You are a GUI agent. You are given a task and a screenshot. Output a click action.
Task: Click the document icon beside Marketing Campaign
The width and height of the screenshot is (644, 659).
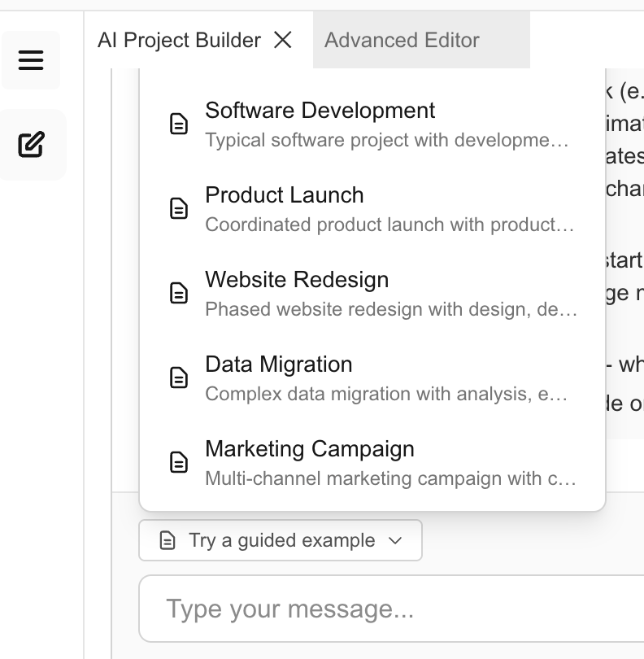click(x=179, y=462)
